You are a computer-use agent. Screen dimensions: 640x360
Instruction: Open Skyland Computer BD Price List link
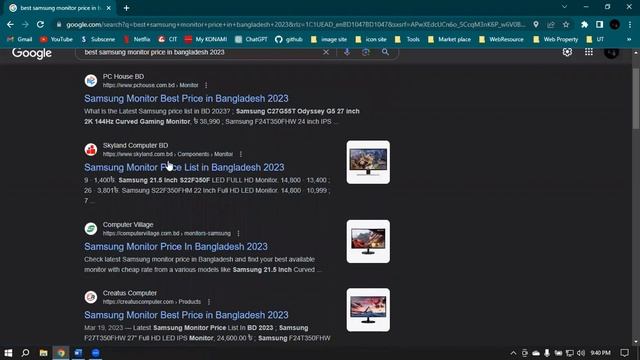tap(184, 167)
